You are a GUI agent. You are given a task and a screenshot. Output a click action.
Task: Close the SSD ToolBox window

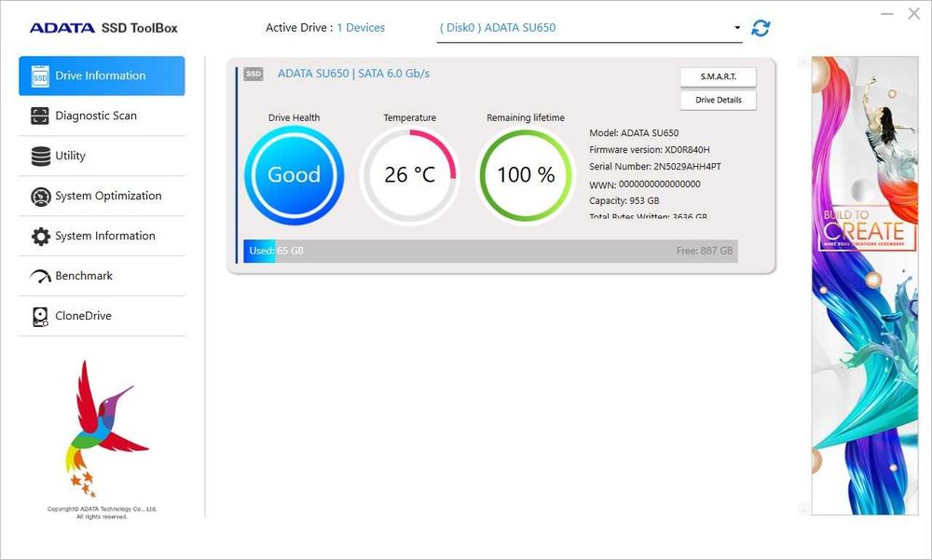(x=914, y=14)
